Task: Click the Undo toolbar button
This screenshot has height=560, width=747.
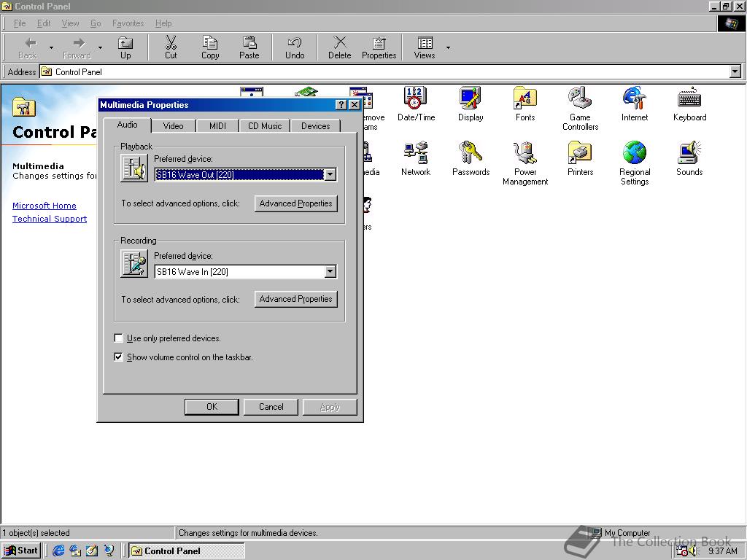Action: [x=295, y=47]
